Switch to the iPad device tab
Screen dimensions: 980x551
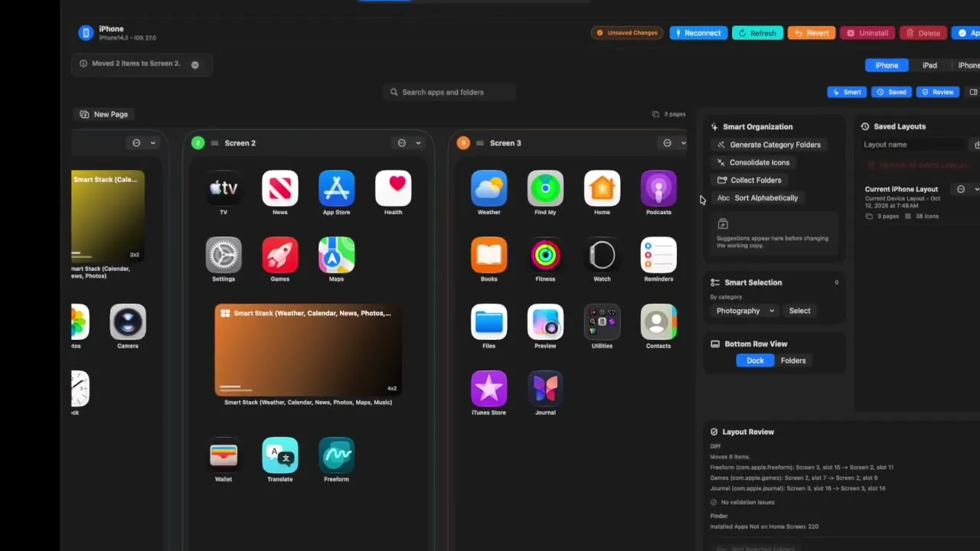pos(929,65)
